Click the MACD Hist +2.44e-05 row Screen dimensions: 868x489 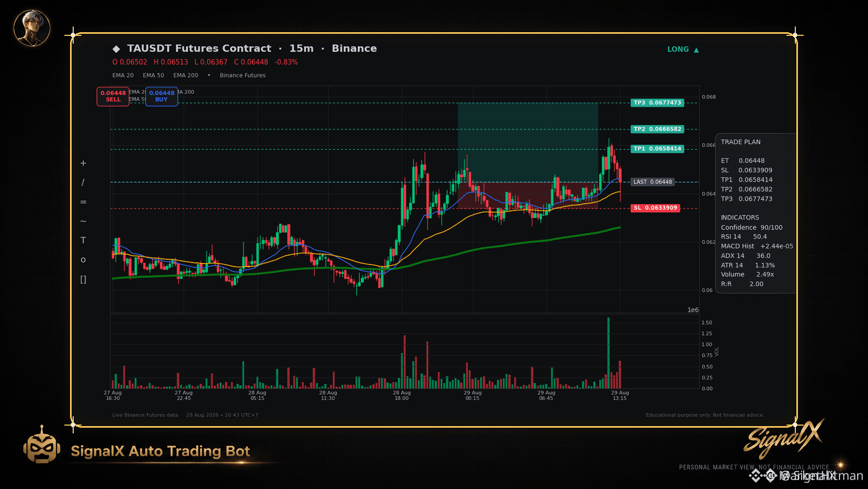(757, 246)
